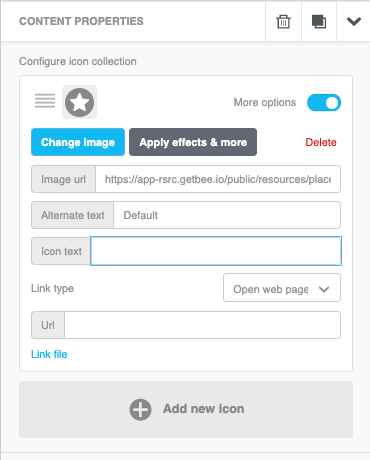Image resolution: width=370 pixels, height=460 pixels.
Task: Open Apply effects & more
Action: pyautogui.click(x=193, y=142)
